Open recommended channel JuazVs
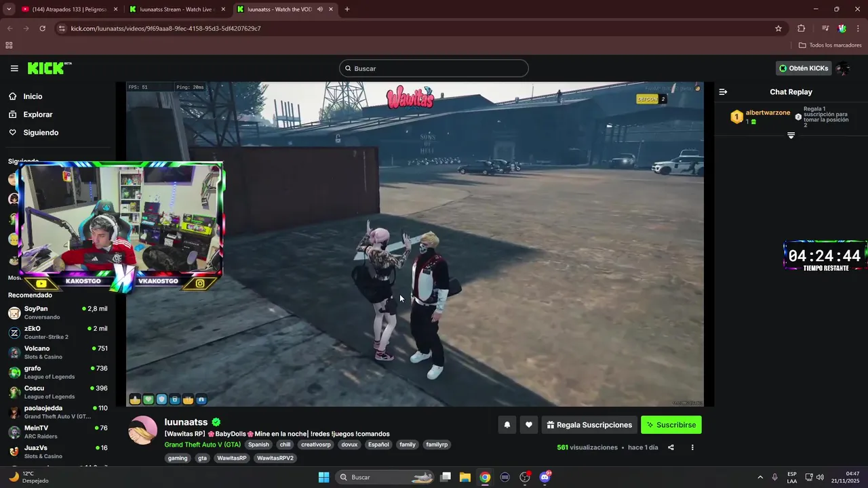Screen dimensions: 868x488 [58, 451]
